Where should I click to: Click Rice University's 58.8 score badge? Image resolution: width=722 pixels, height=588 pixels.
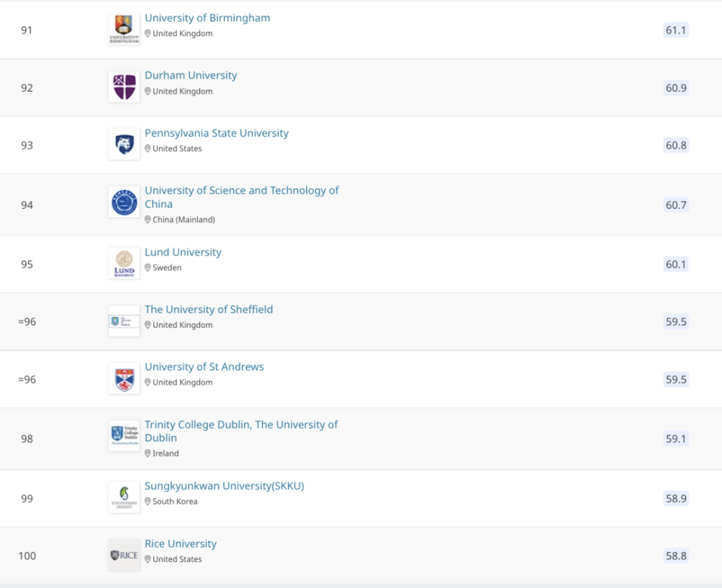coord(676,555)
